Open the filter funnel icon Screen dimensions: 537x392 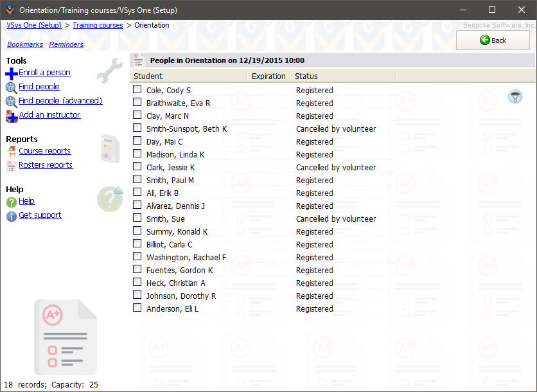click(515, 96)
